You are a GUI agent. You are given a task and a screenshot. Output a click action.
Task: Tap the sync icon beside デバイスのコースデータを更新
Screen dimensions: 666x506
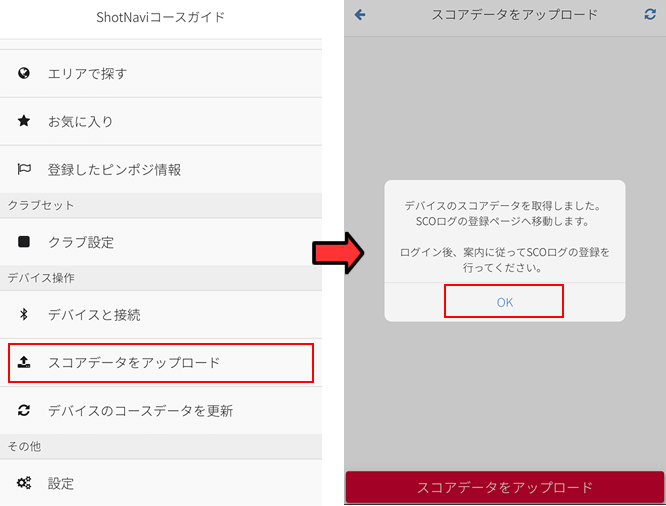pos(24,410)
